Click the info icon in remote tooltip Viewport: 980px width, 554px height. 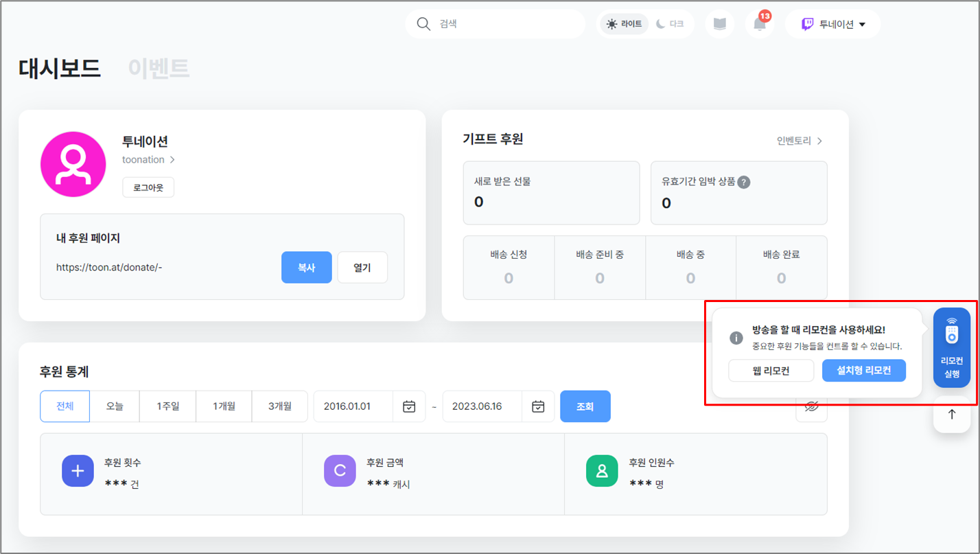coord(736,338)
